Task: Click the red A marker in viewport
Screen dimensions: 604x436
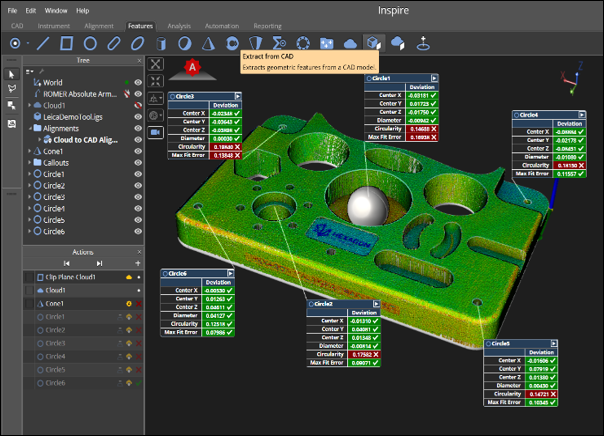Action: point(192,66)
